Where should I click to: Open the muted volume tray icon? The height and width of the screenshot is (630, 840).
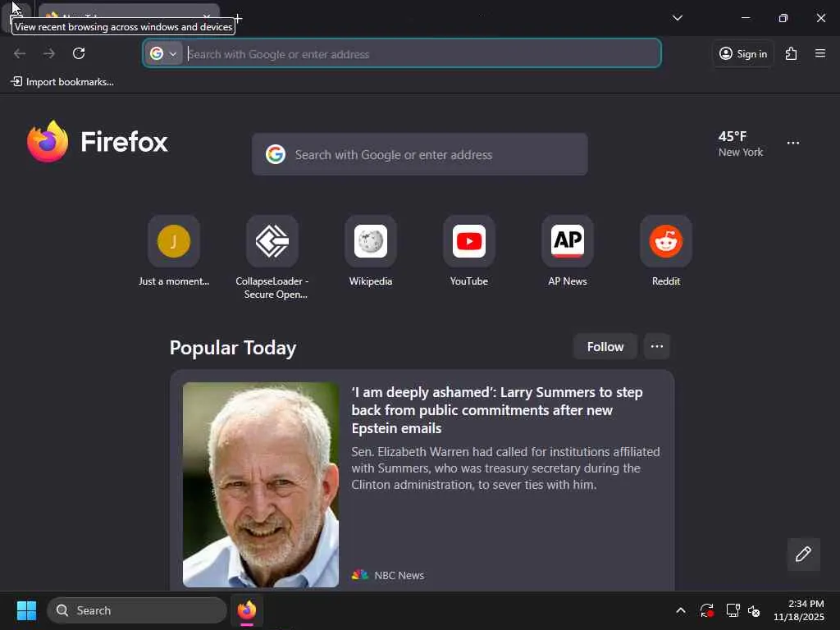(755, 610)
